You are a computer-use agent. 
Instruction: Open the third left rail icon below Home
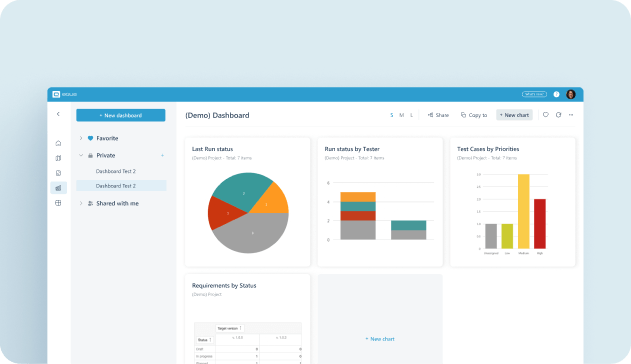tap(58, 173)
